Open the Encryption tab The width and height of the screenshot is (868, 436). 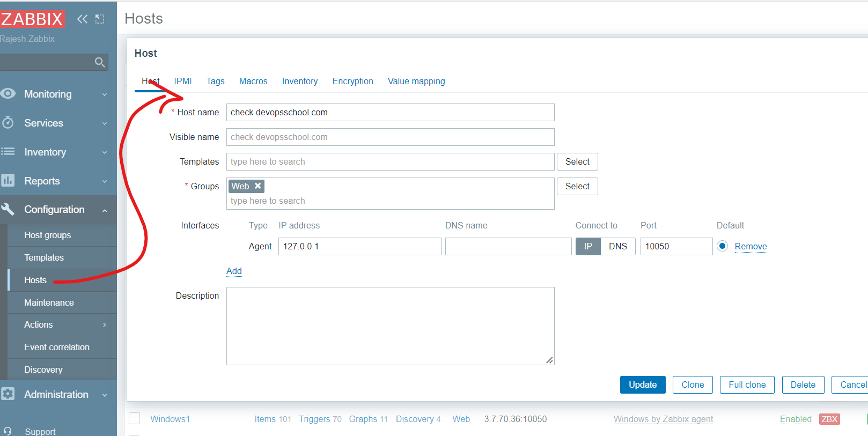point(352,81)
